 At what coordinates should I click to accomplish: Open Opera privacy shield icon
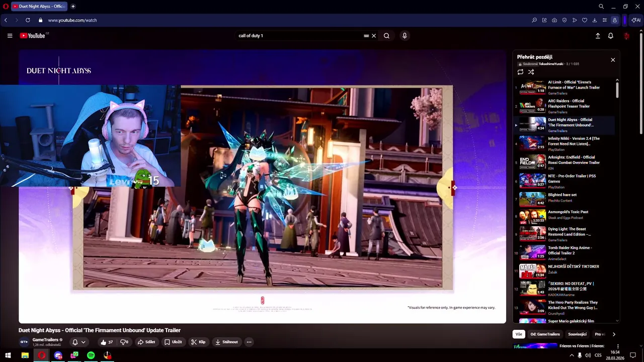tap(565, 20)
